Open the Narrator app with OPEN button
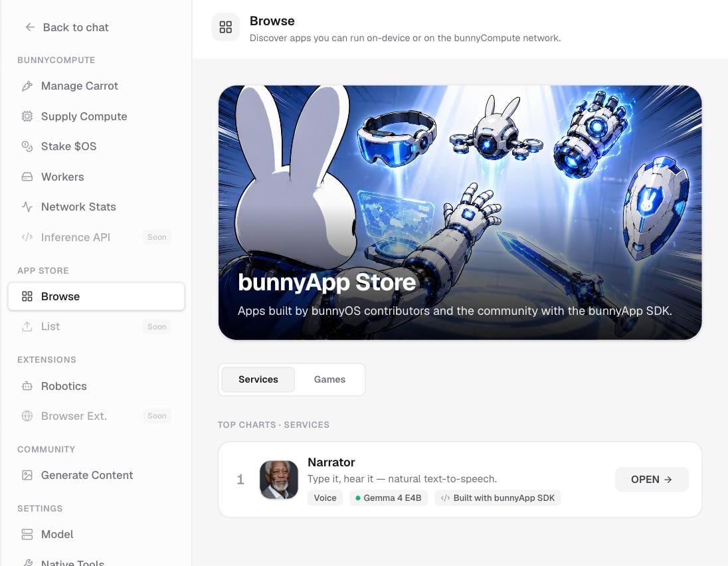This screenshot has width=728, height=566. pyautogui.click(x=652, y=479)
